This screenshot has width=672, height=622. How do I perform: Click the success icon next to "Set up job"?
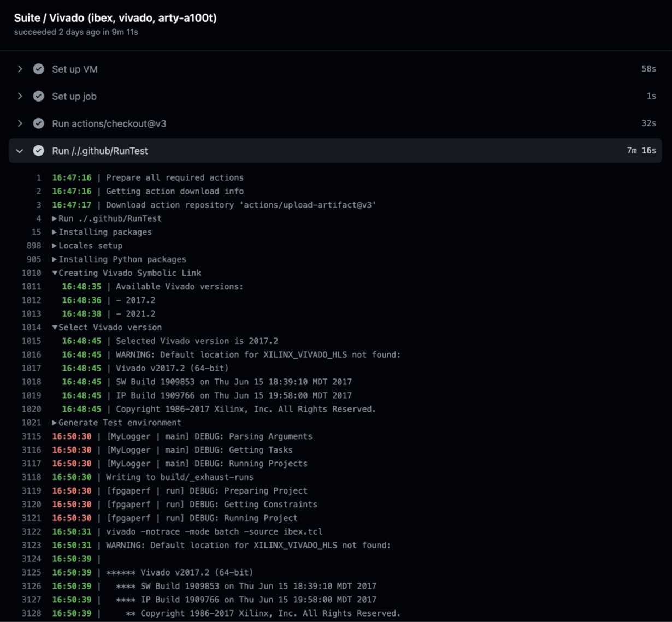[x=38, y=96]
